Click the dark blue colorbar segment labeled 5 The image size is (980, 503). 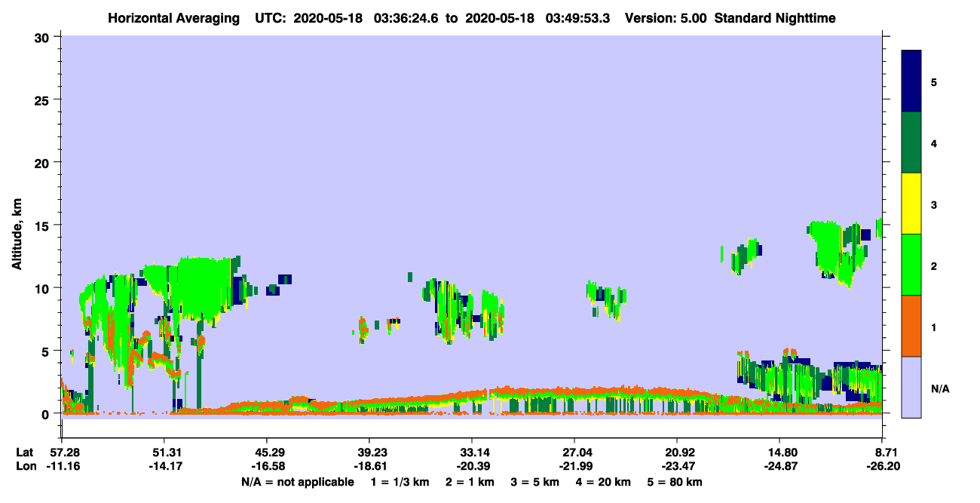(911, 81)
